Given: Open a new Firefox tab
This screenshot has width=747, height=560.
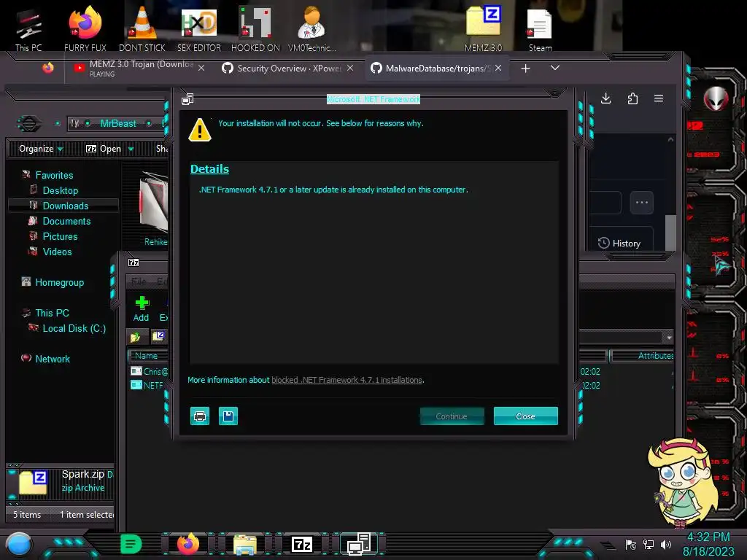Looking at the screenshot, I should (x=525, y=69).
